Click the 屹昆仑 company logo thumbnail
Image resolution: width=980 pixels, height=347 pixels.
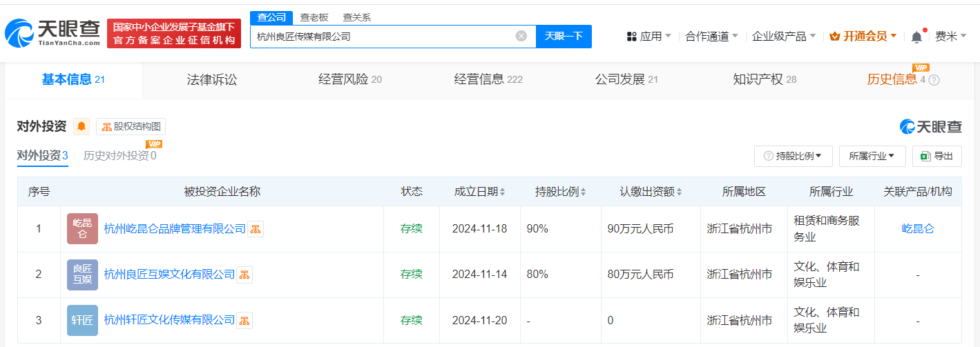[x=82, y=229]
